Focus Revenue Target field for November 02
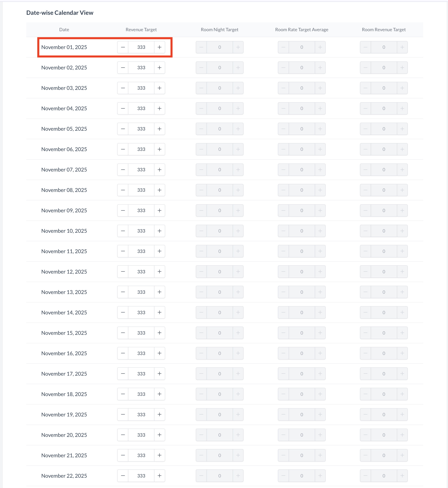The image size is (448, 488). click(x=141, y=68)
